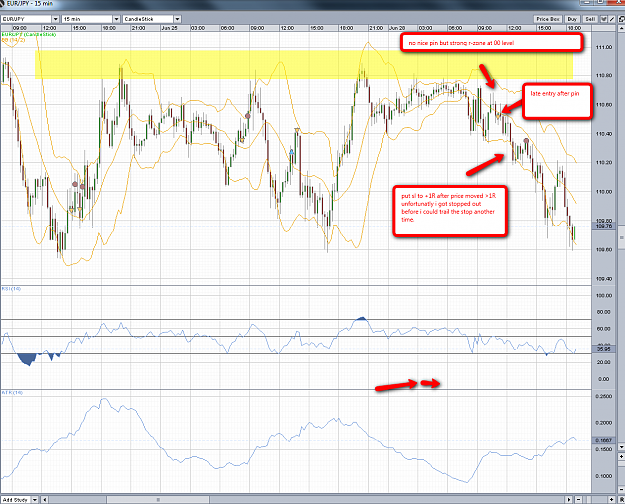Screen dimensions: 625x504
Task: Click the vertical scrollbar handle on right edge
Action: point(621,238)
